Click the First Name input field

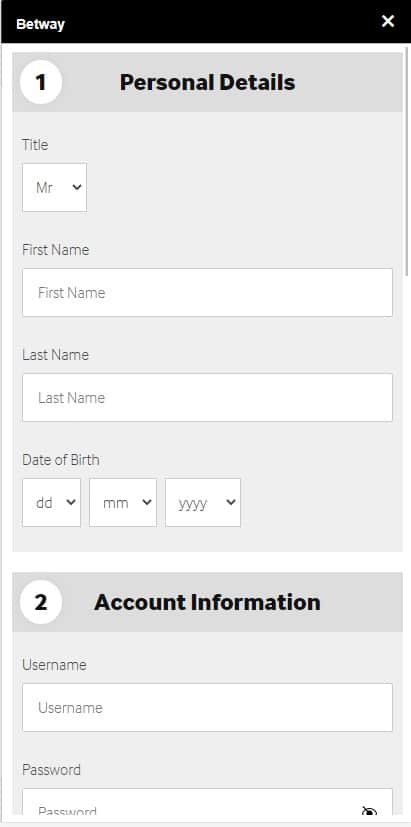click(x=207, y=293)
